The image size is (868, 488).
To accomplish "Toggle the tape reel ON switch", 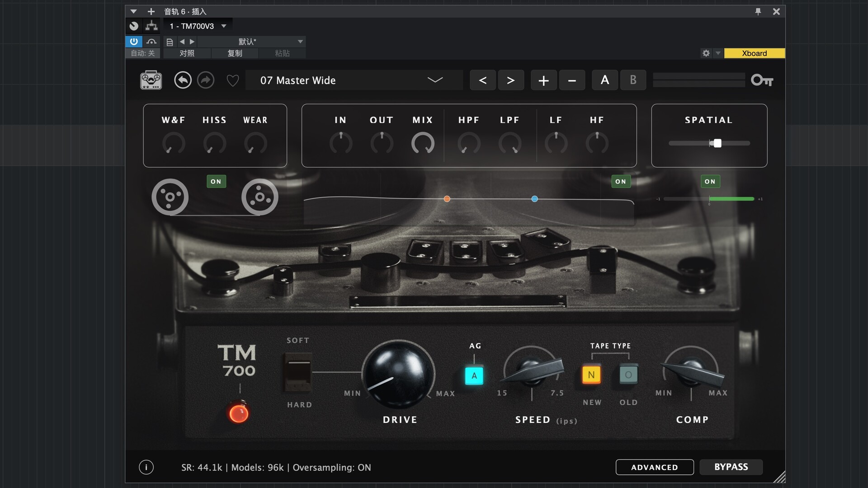I will pos(216,181).
